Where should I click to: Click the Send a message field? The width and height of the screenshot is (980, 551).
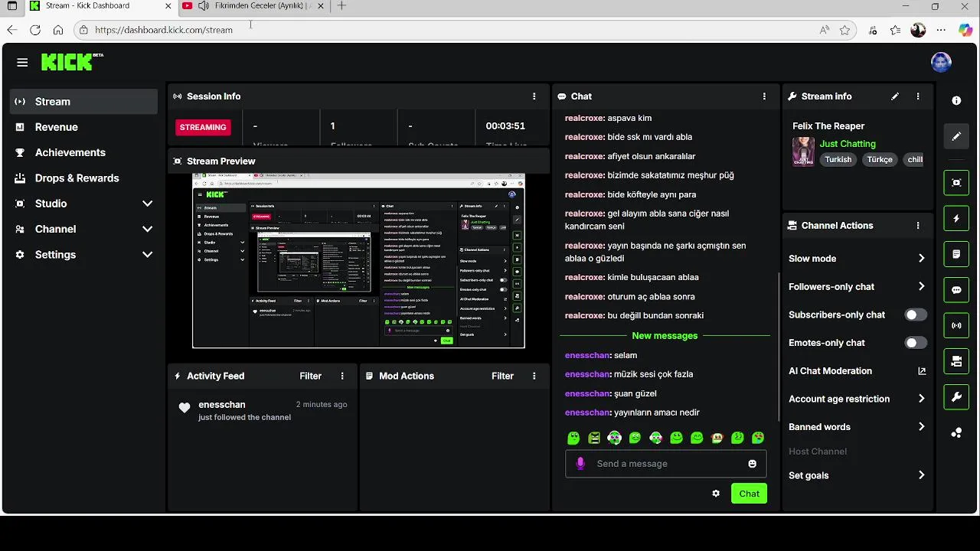coord(666,464)
